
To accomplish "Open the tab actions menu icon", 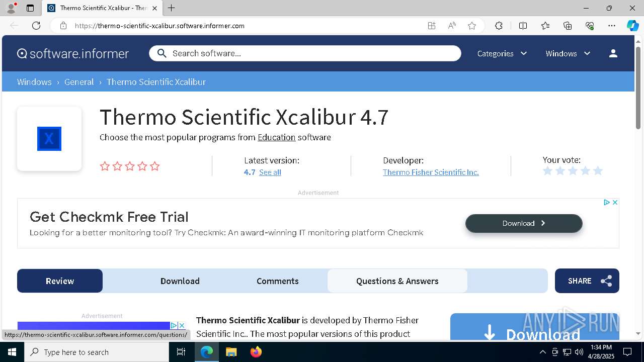I will (30, 8).
